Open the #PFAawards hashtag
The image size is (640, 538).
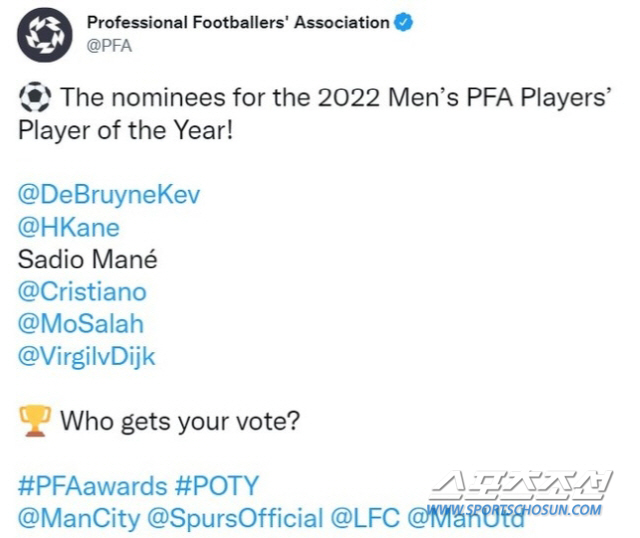point(93,485)
